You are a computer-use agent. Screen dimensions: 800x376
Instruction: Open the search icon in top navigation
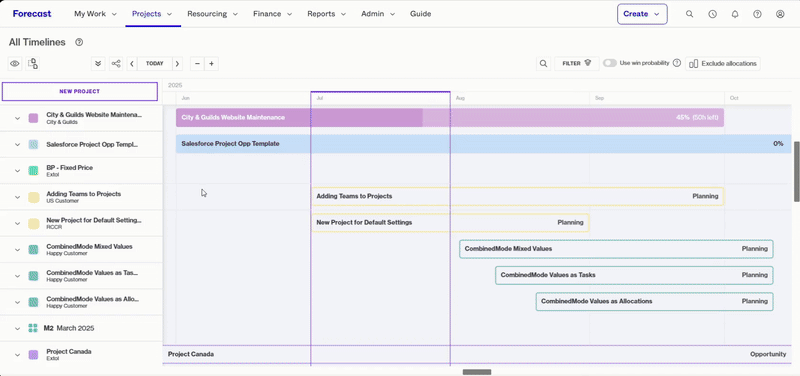pyautogui.click(x=689, y=14)
